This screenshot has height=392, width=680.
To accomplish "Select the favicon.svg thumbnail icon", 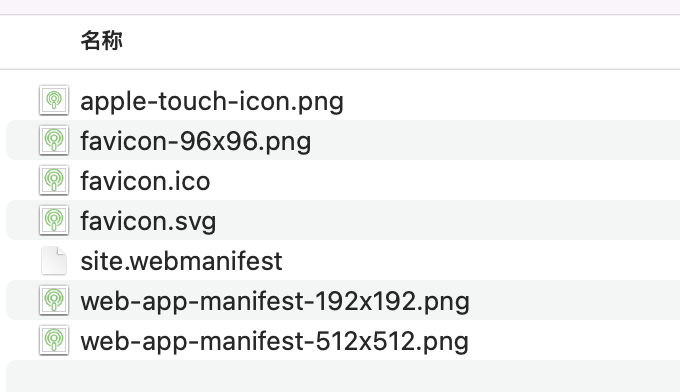I will pyautogui.click(x=54, y=220).
